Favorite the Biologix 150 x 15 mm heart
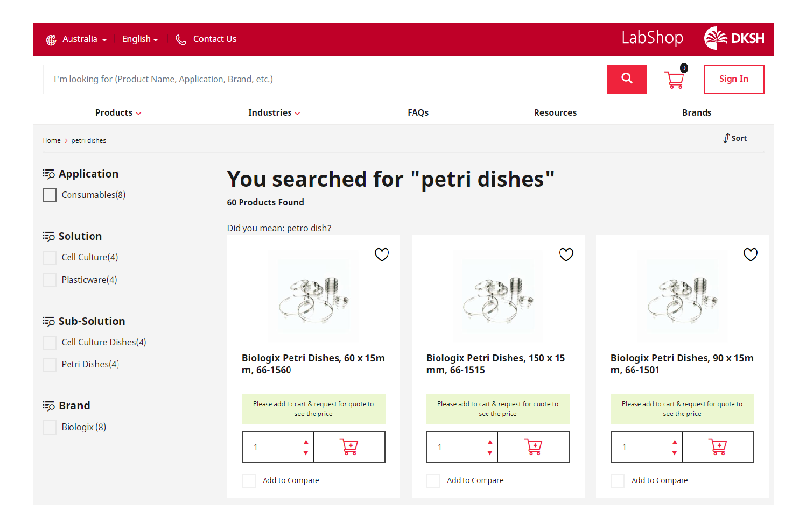 click(566, 254)
